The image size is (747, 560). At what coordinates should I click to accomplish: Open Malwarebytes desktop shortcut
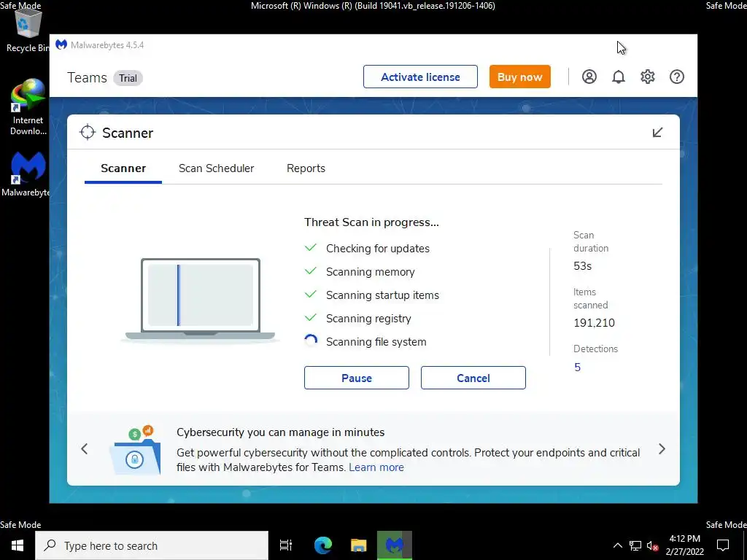coord(26,174)
